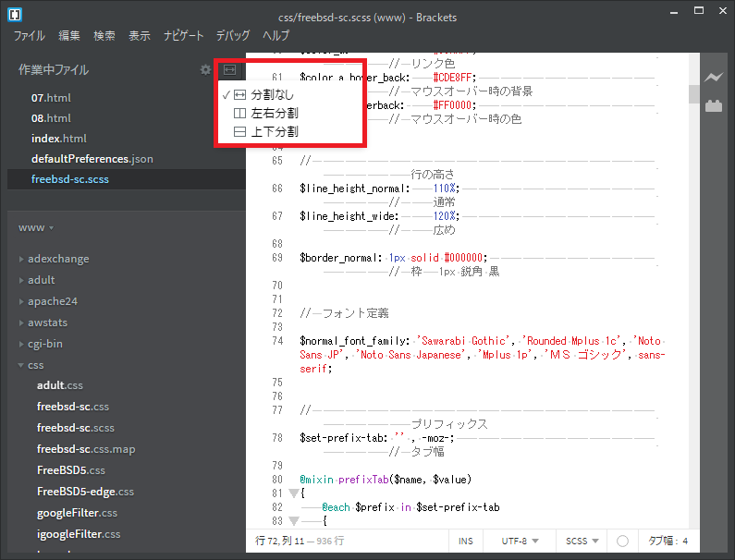The width and height of the screenshot is (735, 560).
Task: Click color value #000000 on line 69
Action: click(463, 258)
